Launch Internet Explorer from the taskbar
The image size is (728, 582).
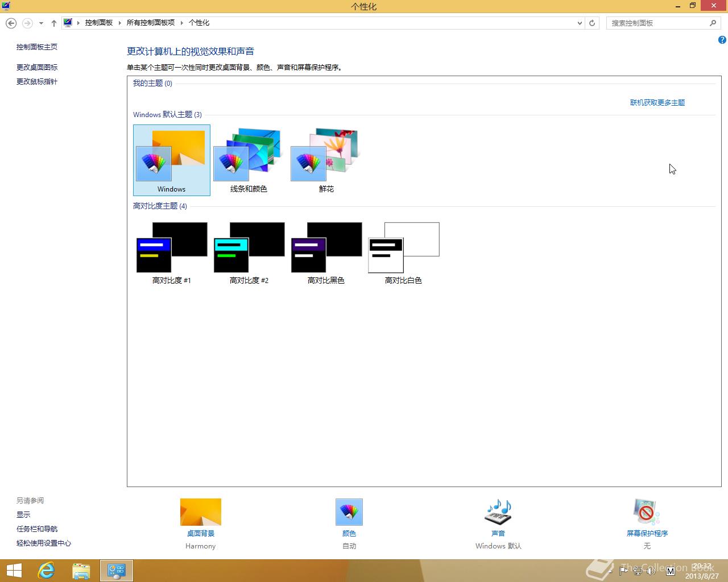click(x=46, y=571)
